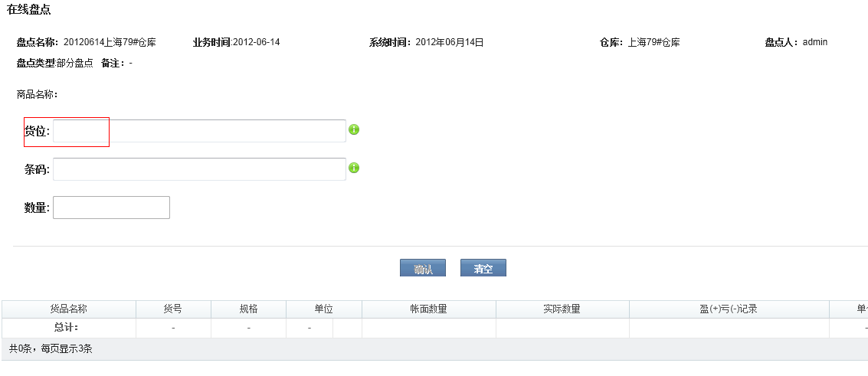868x376 pixels.
Task: Click the green info icon beside 货位 field
Action: click(354, 129)
